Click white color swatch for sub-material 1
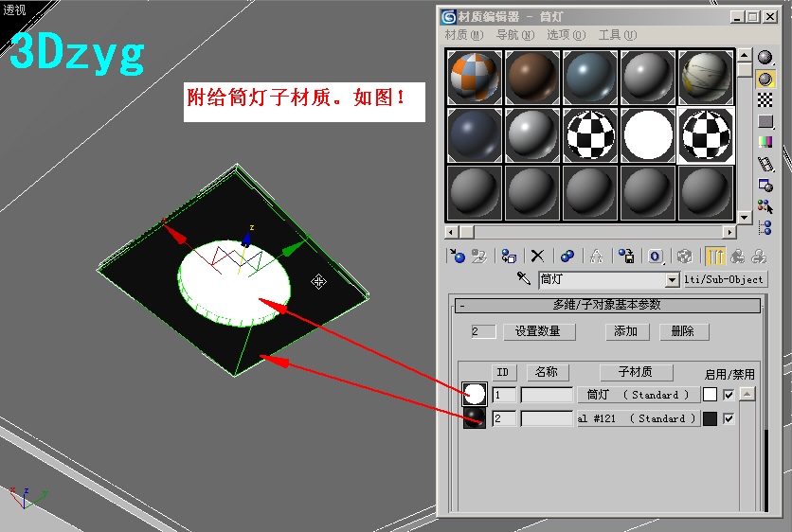Image resolution: width=792 pixels, height=532 pixels. (x=710, y=395)
